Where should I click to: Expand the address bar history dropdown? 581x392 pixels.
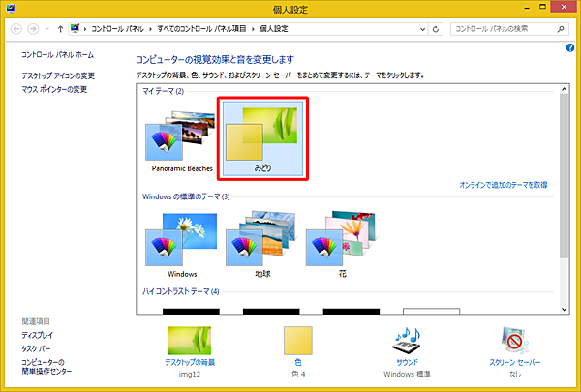[422, 29]
